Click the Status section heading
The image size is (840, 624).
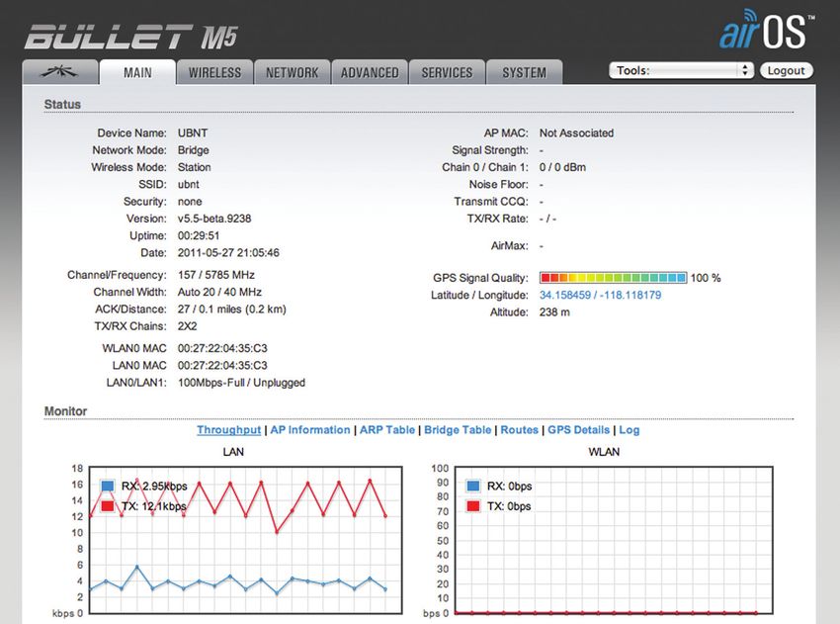click(x=62, y=104)
